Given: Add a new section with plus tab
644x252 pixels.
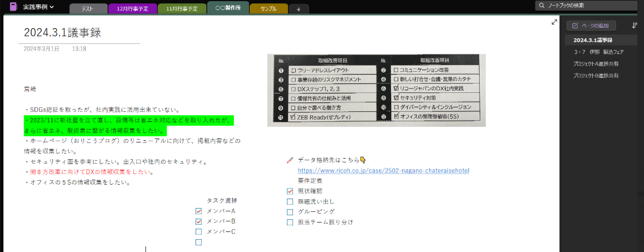Looking at the screenshot, I should click(x=299, y=9).
